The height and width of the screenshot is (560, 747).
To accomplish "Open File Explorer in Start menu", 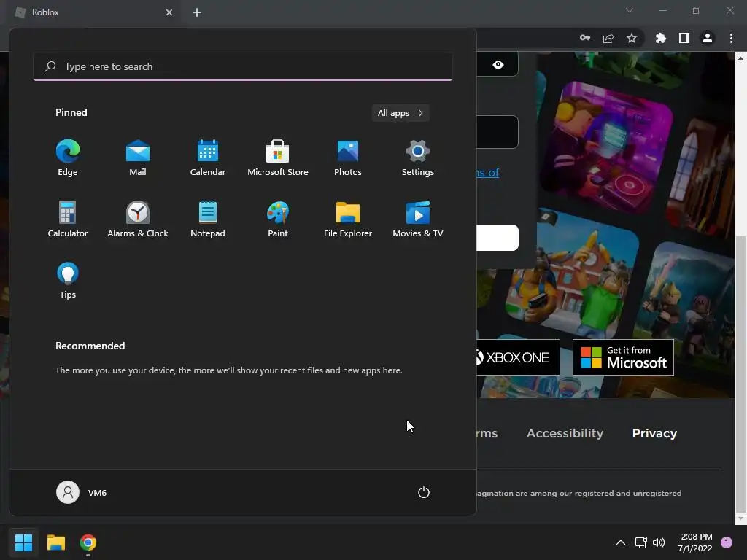I will click(x=348, y=219).
